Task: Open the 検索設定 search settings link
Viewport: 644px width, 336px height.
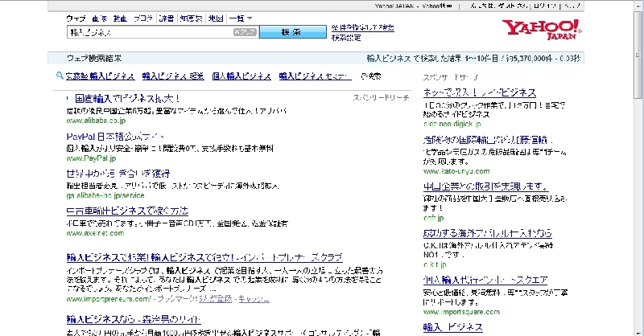Action: (346, 37)
